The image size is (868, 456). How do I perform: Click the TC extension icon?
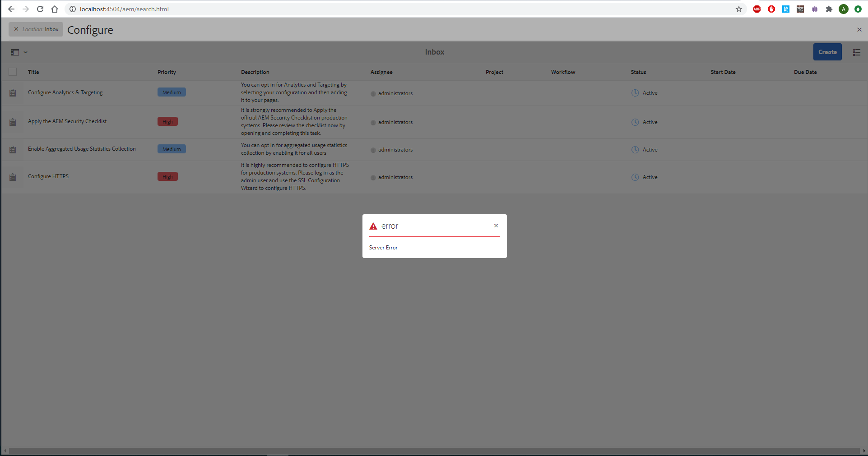click(x=800, y=9)
